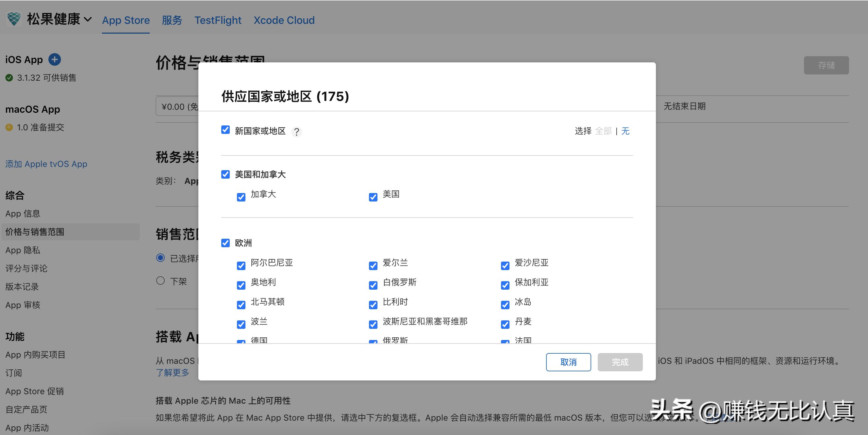The height and width of the screenshot is (435, 868).
Task: Click the 松果健康 app logo icon
Action: (14, 19)
